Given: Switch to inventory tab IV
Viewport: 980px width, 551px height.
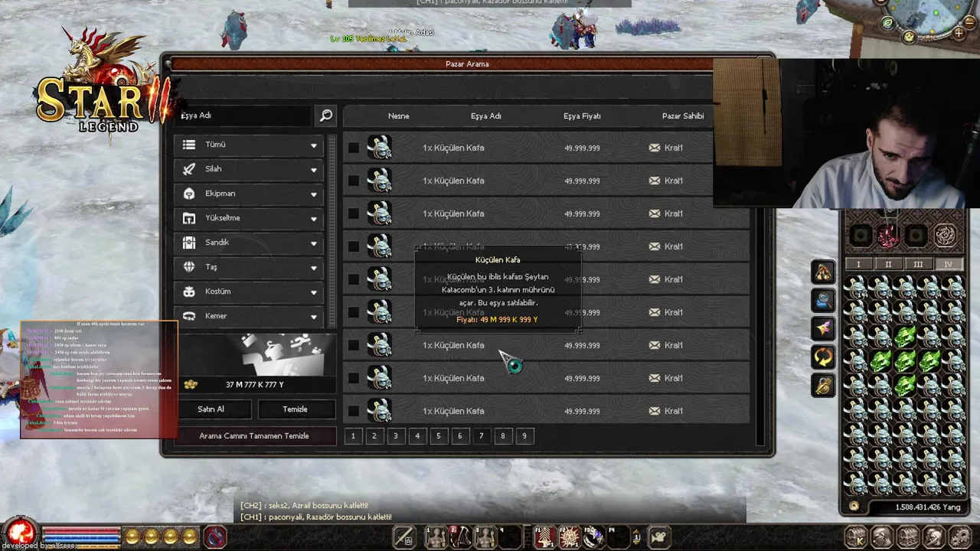Looking at the screenshot, I should 948,264.
